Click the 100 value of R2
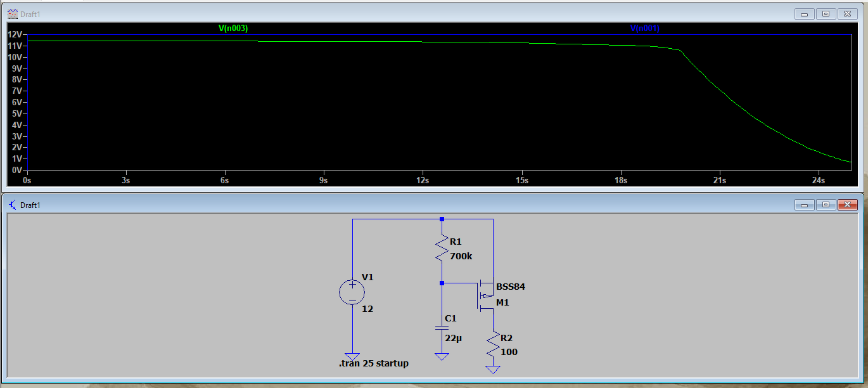The image size is (868, 388). pos(509,352)
